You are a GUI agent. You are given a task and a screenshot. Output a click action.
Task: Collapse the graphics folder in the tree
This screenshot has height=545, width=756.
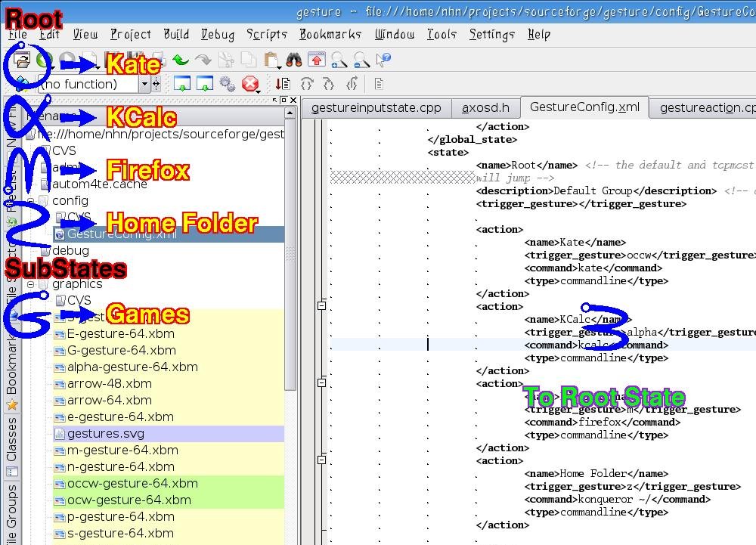click(x=31, y=284)
